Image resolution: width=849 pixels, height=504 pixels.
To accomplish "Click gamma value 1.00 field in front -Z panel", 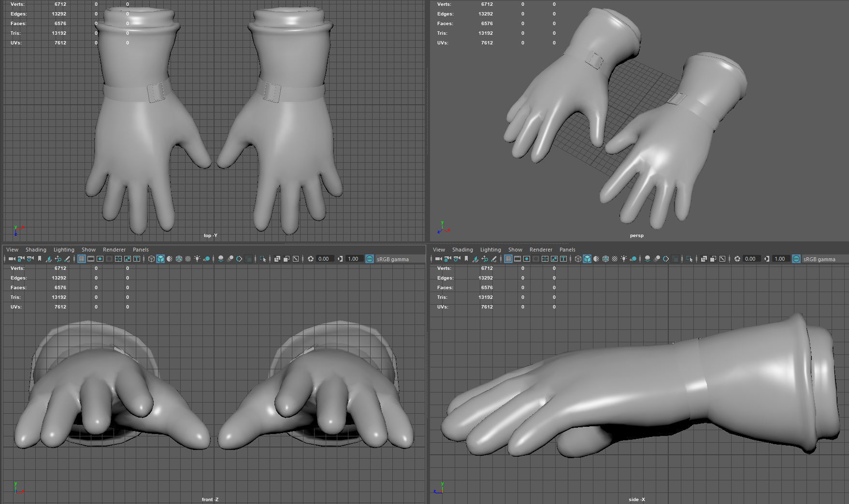I will [x=354, y=259].
